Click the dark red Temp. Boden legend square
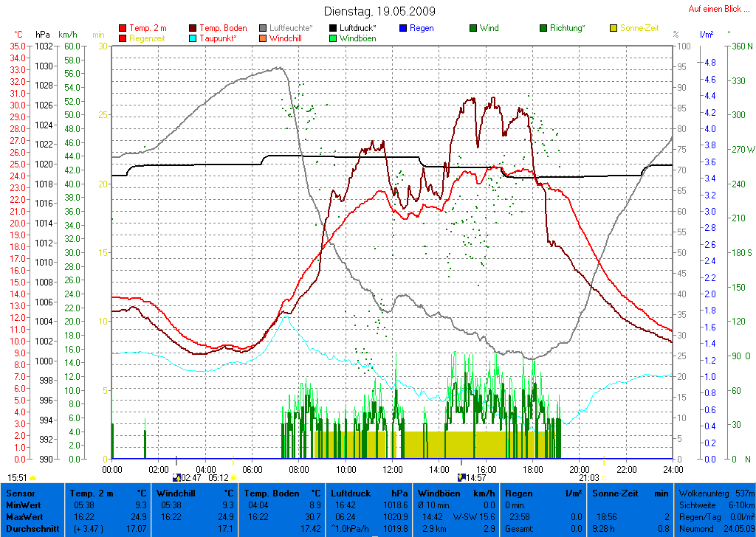The image size is (756, 537). click(x=194, y=28)
